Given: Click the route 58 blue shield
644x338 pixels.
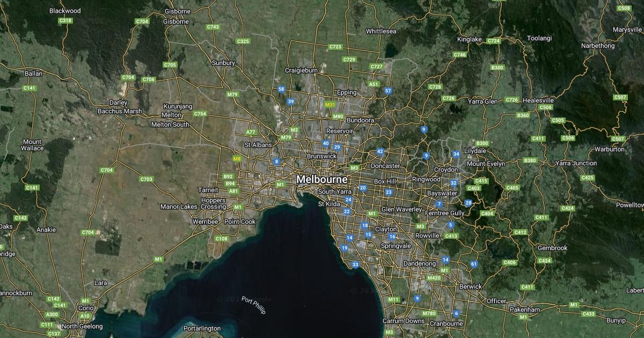Looking at the screenshot, I should (281, 90).
